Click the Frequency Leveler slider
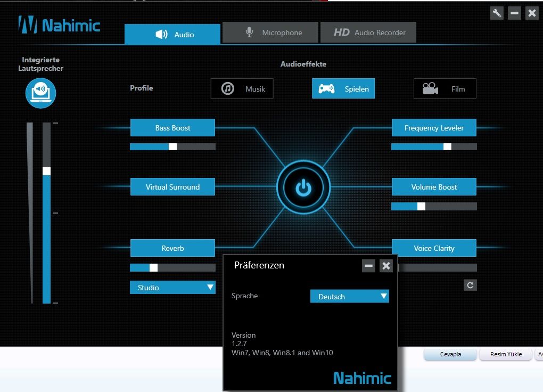This screenshot has height=392, width=543. pos(434,146)
